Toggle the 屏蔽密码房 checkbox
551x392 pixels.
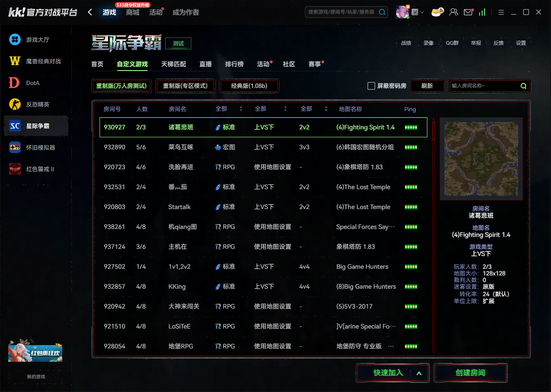(371, 86)
